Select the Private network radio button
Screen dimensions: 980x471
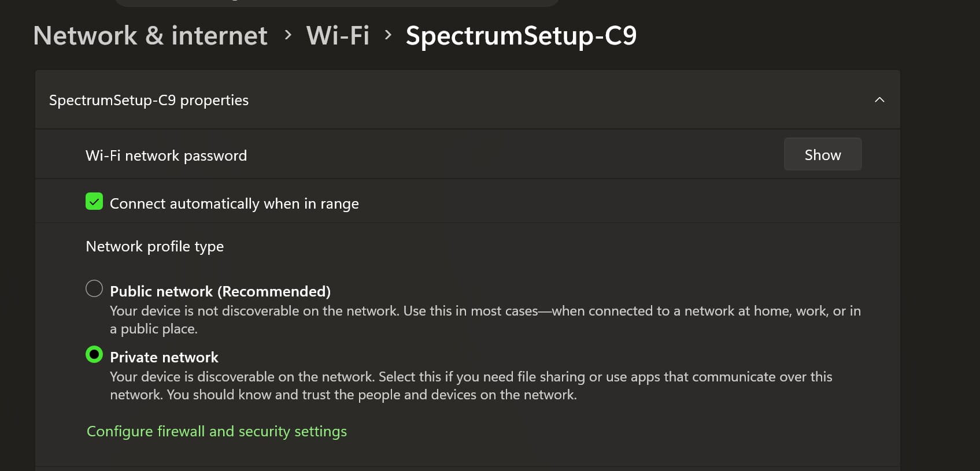94,354
